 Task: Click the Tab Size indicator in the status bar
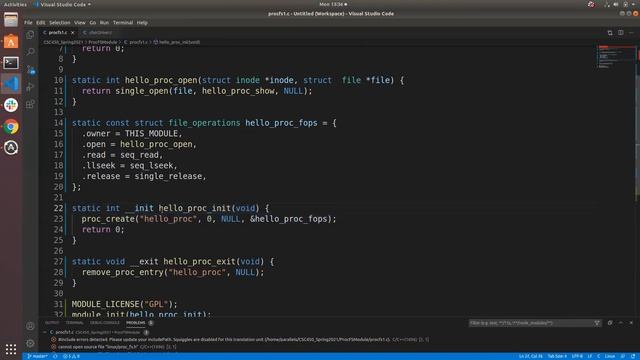point(557,356)
